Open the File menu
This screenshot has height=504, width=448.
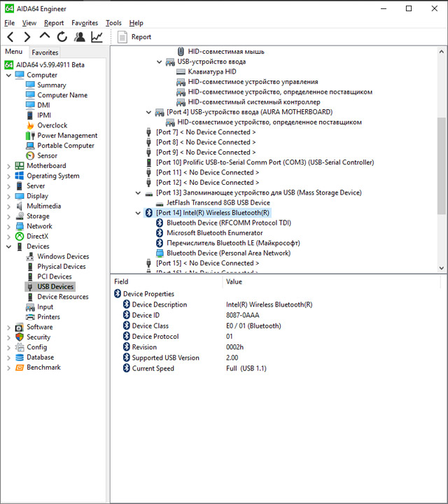9,23
